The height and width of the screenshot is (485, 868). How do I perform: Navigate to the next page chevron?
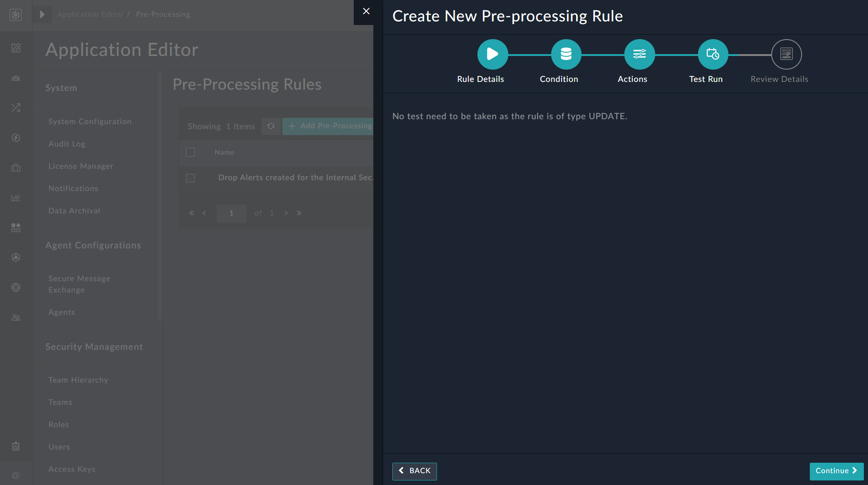click(286, 213)
